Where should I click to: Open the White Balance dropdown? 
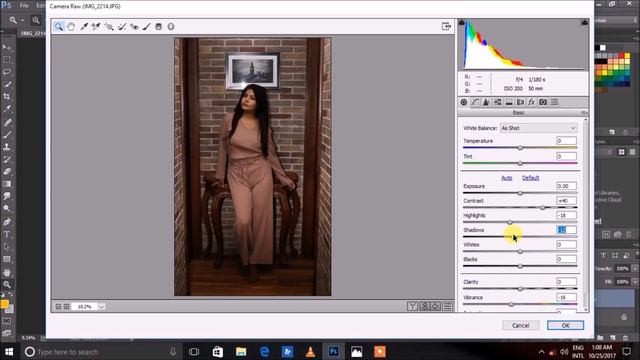(538, 128)
